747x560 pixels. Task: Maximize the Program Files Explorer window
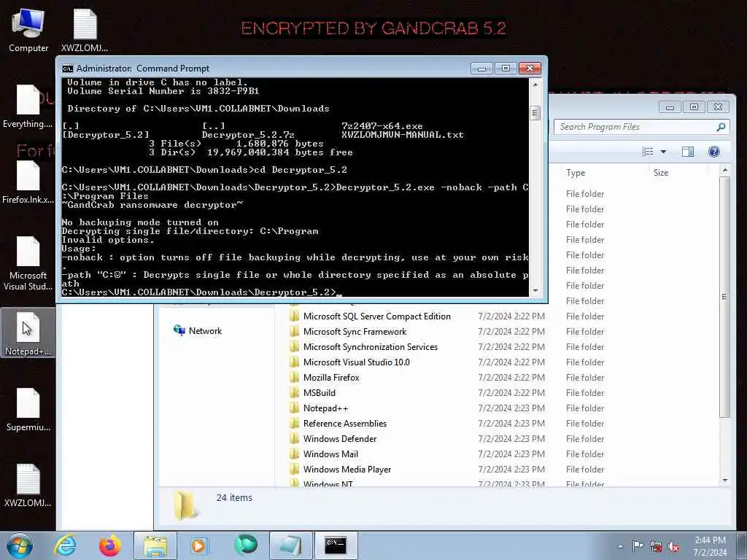pyautogui.click(x=694, y=107)
